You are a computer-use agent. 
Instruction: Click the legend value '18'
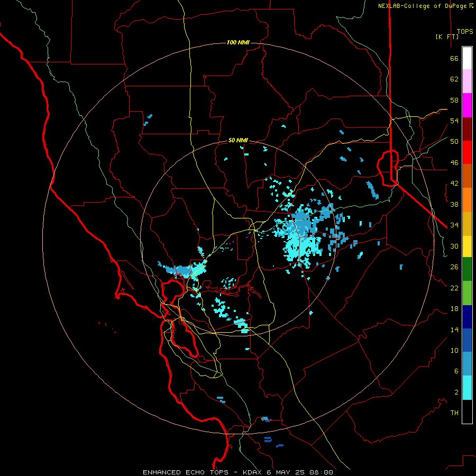(x=454, y=309)
